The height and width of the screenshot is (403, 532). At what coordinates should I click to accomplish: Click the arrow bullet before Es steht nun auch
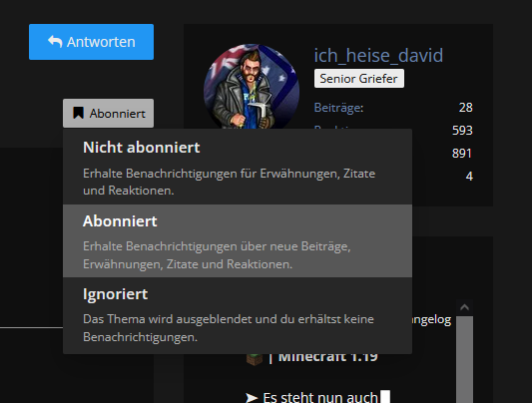[252, 397]
